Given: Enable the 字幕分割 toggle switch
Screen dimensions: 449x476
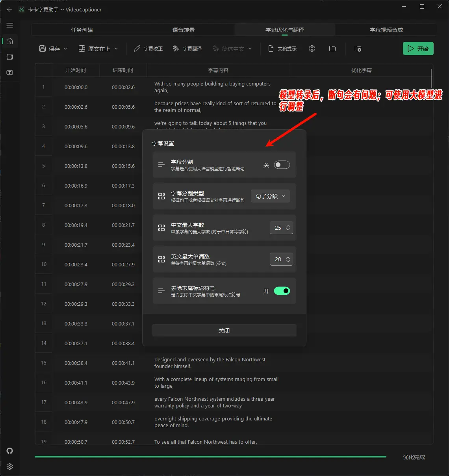Looking at the screenshot, I should (282, 165).
